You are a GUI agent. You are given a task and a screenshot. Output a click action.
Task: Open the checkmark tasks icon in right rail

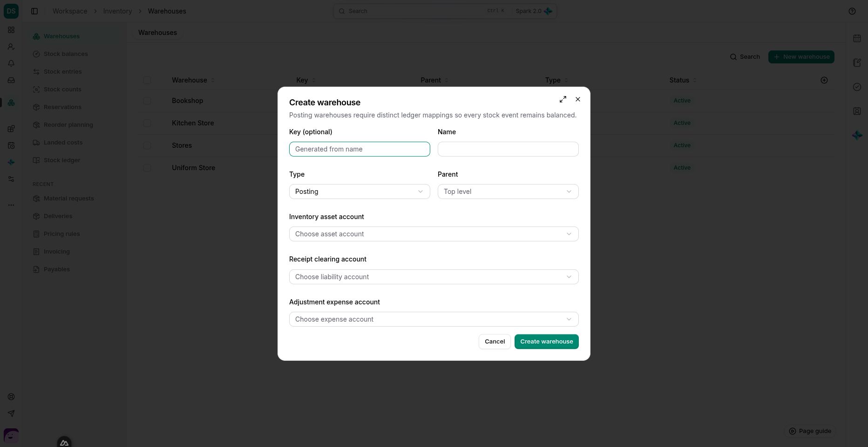point(857,87)
